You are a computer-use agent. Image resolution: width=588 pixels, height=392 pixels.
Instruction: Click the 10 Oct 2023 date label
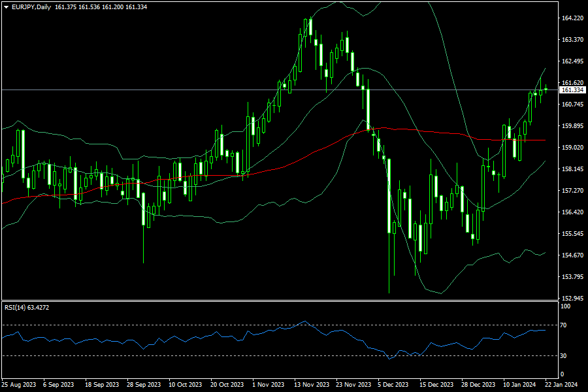(186, 385)
